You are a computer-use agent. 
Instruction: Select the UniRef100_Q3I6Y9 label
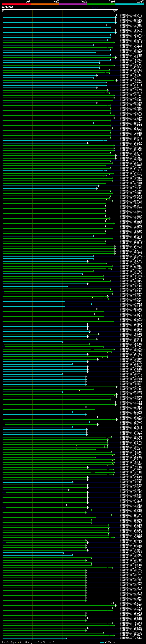click(131, 570)
